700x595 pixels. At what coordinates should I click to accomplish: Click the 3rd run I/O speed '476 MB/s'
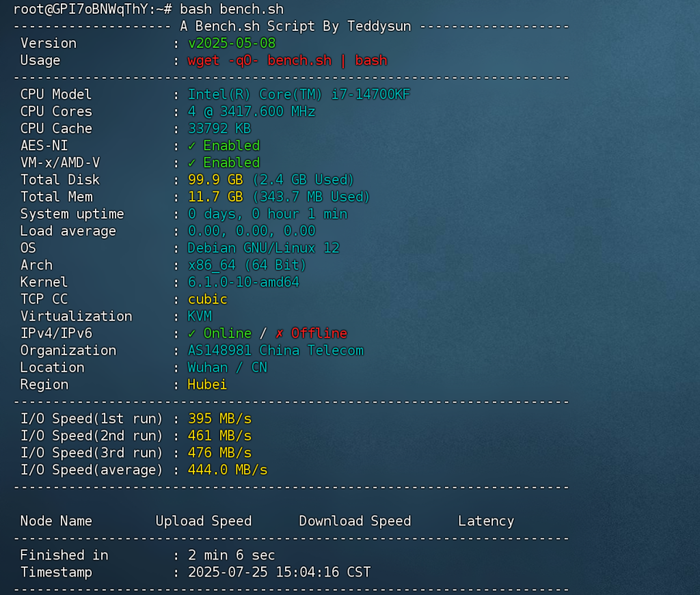click(x=219, y=453)
